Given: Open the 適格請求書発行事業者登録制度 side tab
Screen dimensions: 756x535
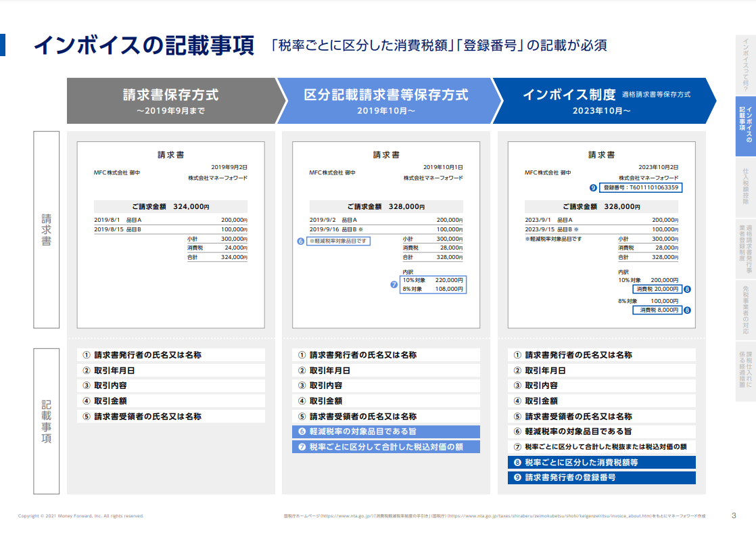Looking at the screenshot, I should (x=745, y=248).
